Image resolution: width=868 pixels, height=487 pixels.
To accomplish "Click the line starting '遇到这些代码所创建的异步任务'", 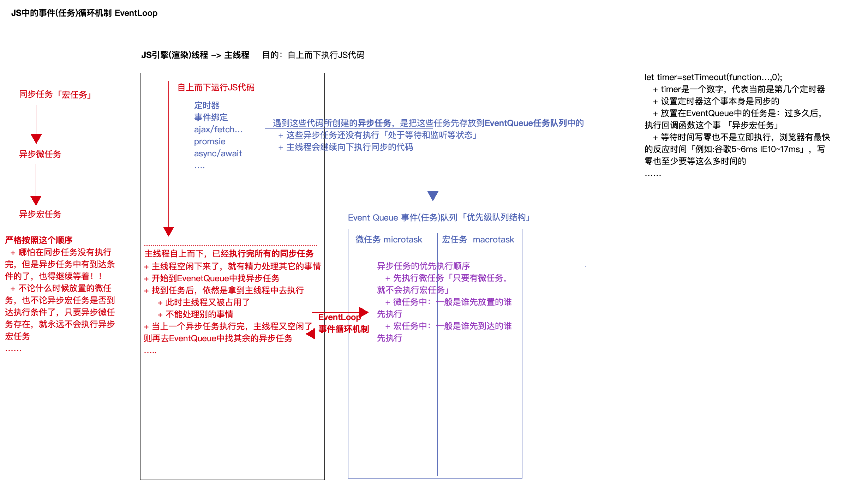I will tap(428, 123).
